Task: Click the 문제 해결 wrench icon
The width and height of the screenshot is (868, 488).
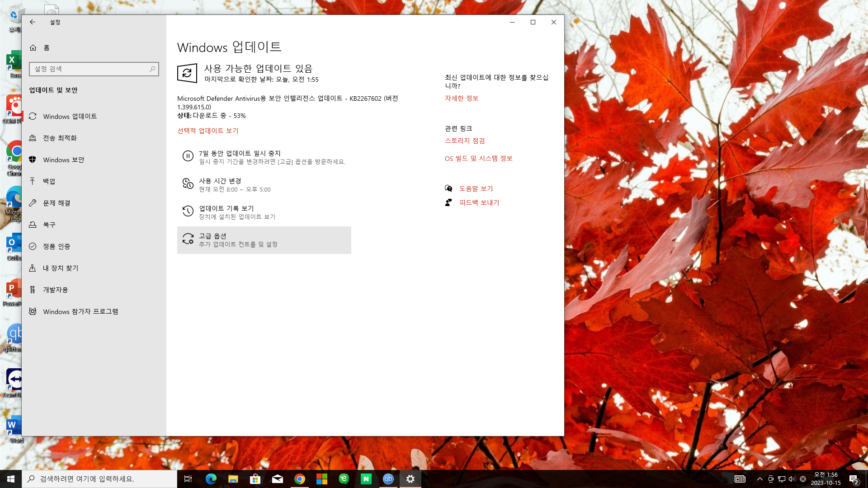Action: click(x=33, y=203)
